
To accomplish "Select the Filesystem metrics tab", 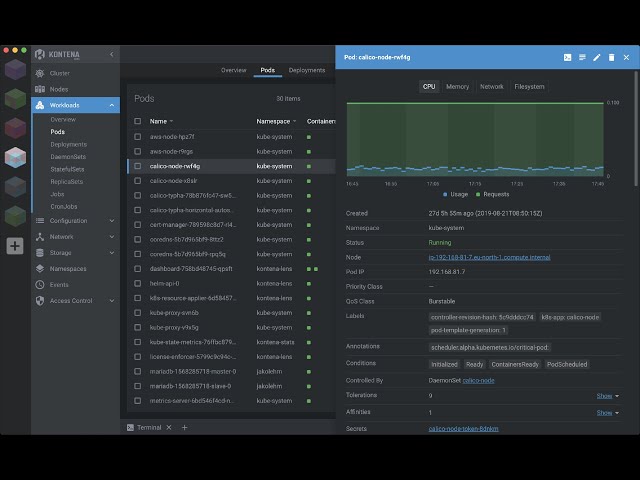I will click(529, 87).
